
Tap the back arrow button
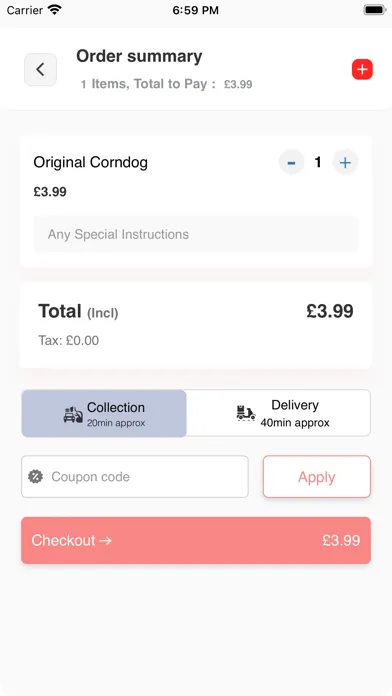[x=40, y=70]
